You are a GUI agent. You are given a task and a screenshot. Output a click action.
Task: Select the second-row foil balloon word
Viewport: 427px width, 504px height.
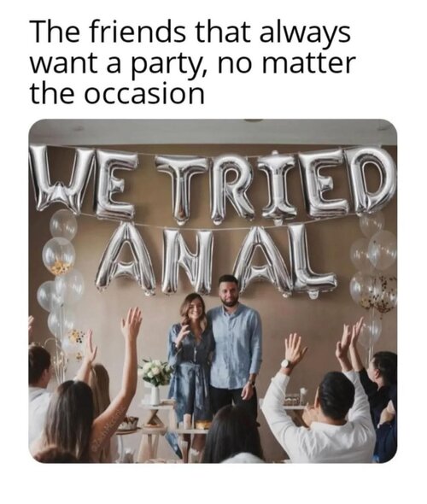(216, 259)
